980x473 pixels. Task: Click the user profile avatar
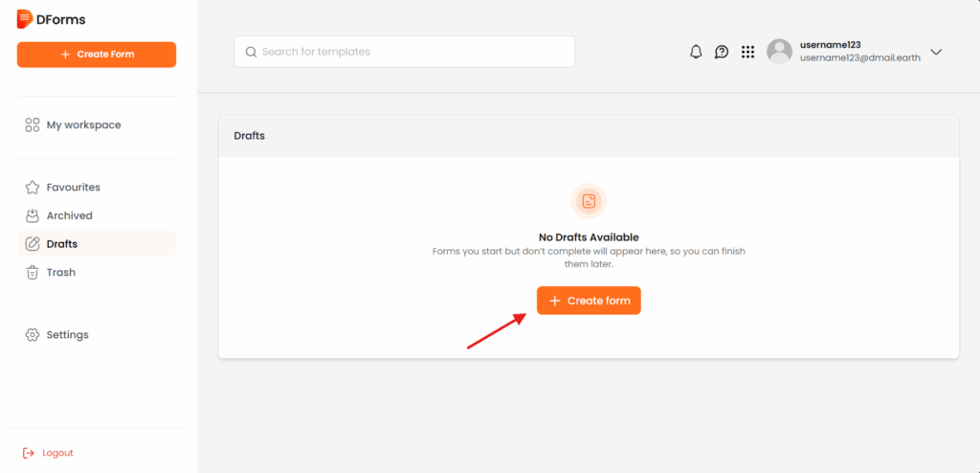(779, 52)
